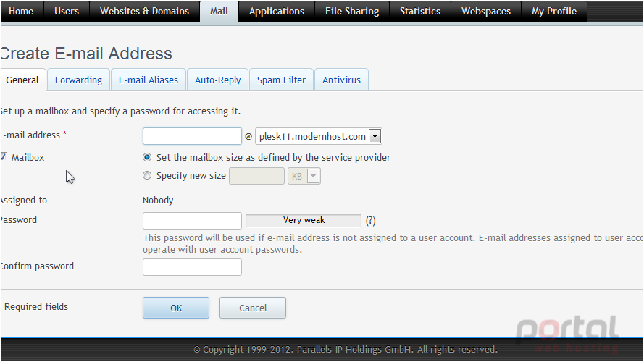Select the Antivirus tab

click(341, 80)
